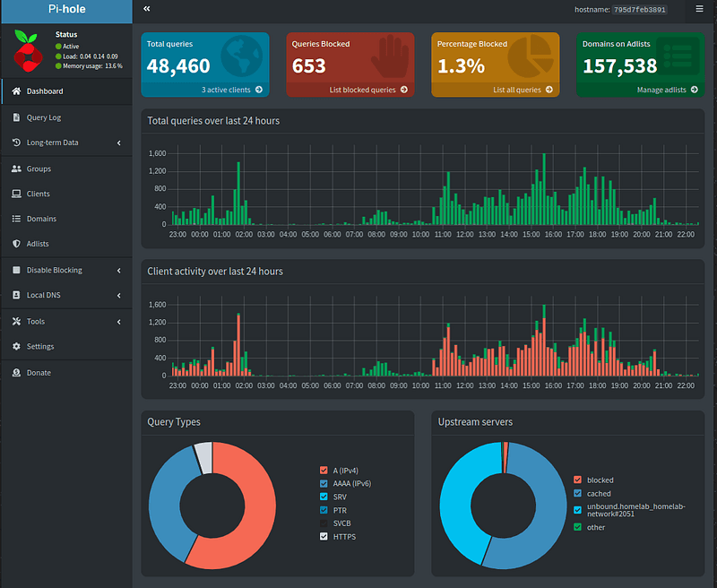The image size is (717, 588).
Task: Toggle the A (IPv4) legend checkbox
Action: (x=324, y=471)
